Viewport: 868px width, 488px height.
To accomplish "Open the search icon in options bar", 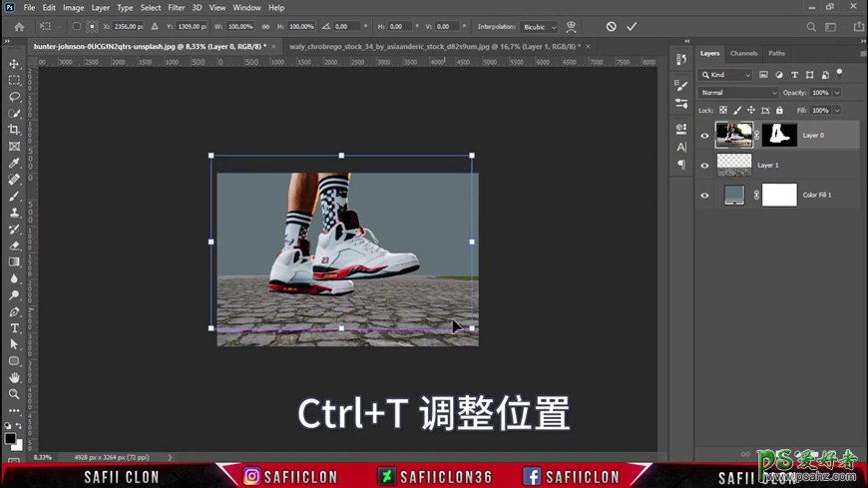I will [811, 27].
